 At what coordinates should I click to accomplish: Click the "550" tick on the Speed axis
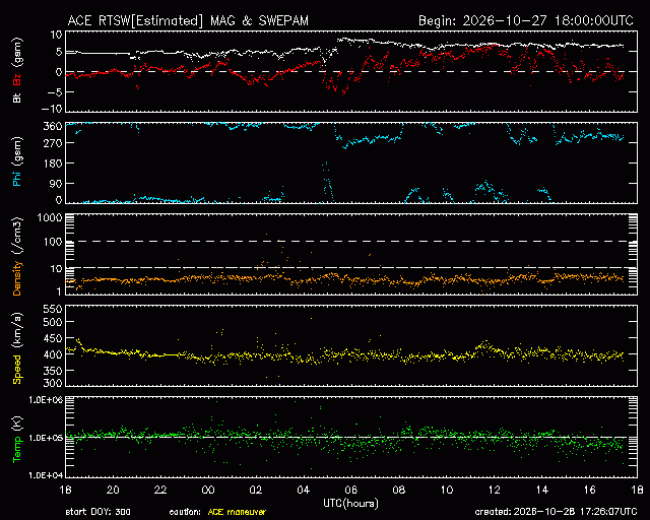(x=53, y=309)
